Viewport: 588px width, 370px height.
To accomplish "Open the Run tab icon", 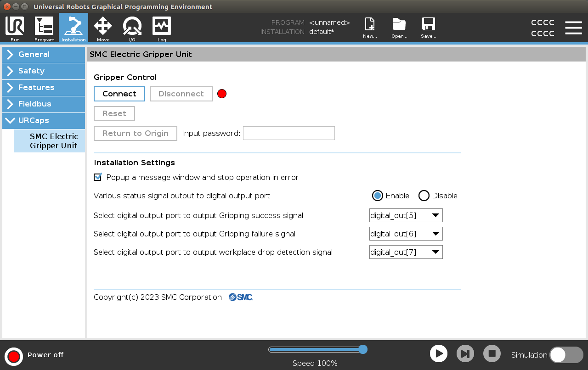I will [15, 28].
